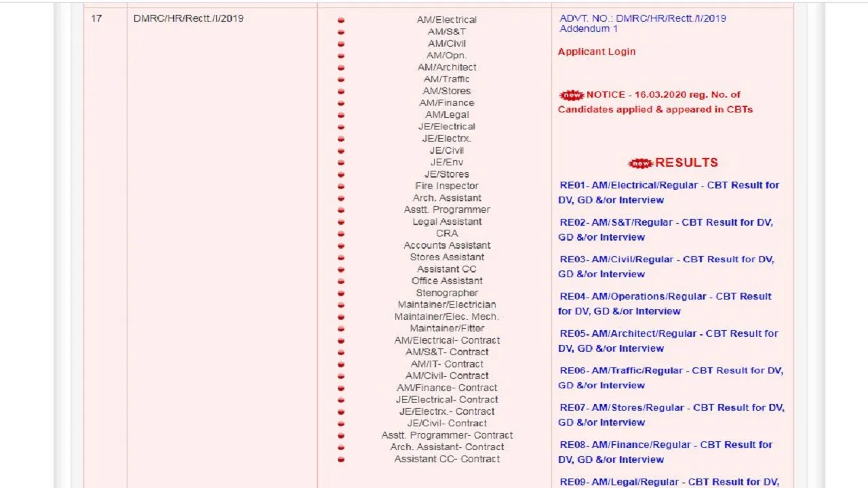Image resolution: width=868 pixels, height=488 pixels.
Task: Click red bullet next to JE/Civil
Action: click(341, 150)
